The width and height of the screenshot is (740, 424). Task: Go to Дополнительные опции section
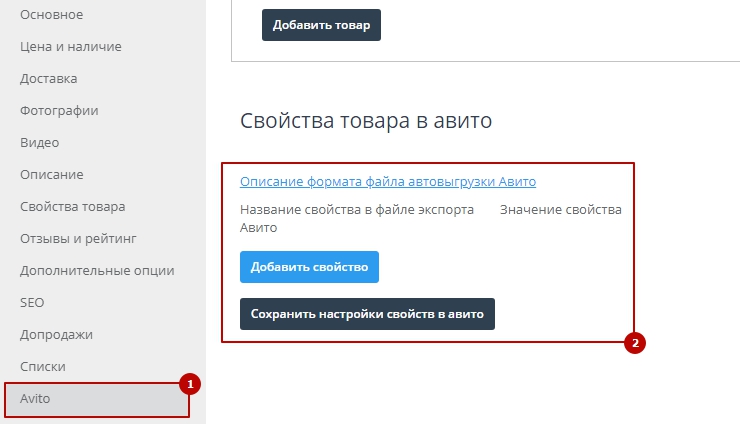point(97,271)
